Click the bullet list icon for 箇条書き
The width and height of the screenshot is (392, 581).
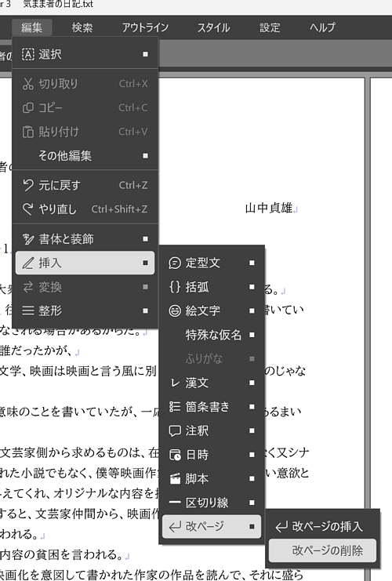point(175,406)
